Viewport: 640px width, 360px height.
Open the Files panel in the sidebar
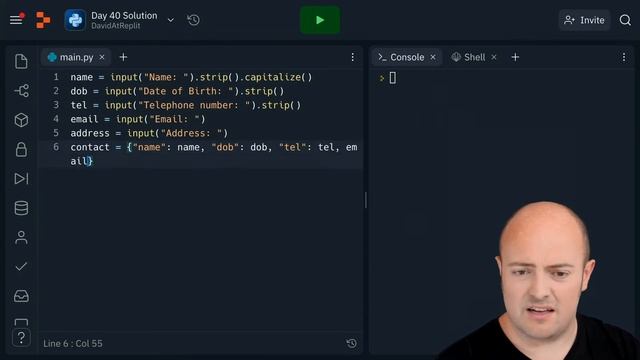pos(21,61)
